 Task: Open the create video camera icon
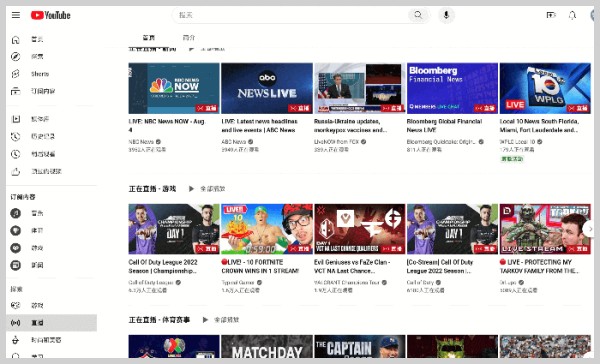point(551,15)
